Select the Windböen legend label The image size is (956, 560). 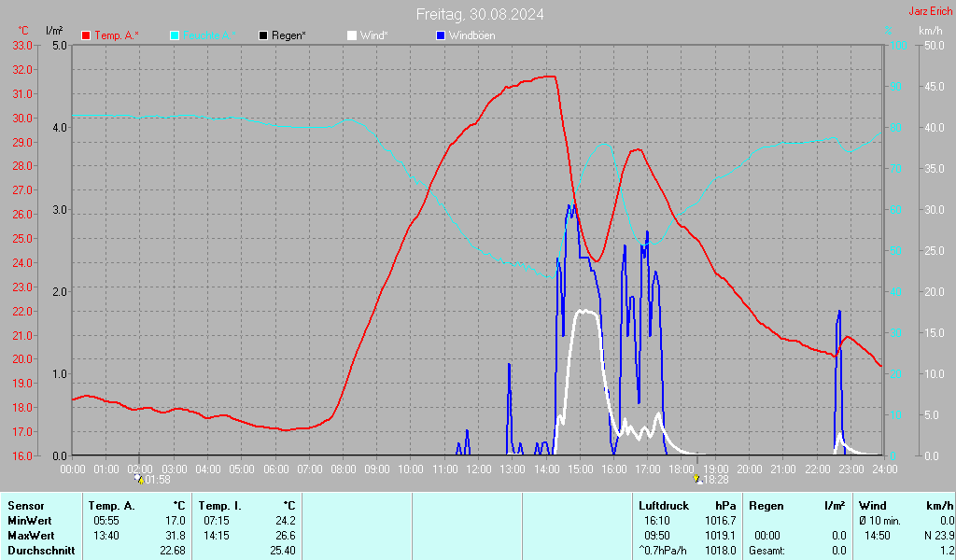click(x=472, y=35)
